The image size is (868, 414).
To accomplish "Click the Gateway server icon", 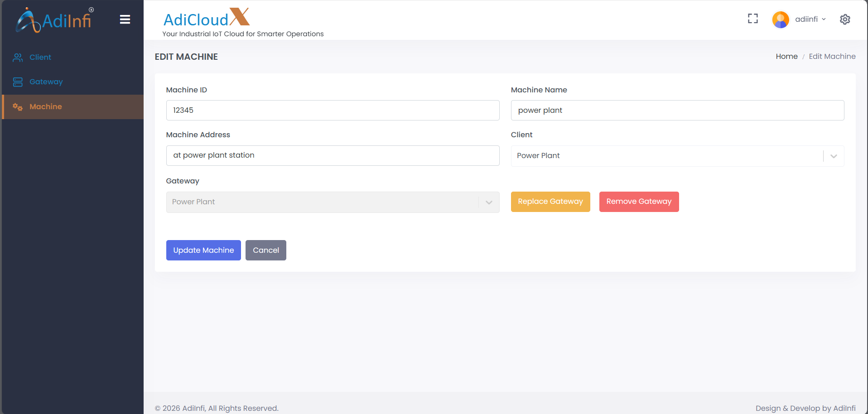I will (x=18, y=82).
